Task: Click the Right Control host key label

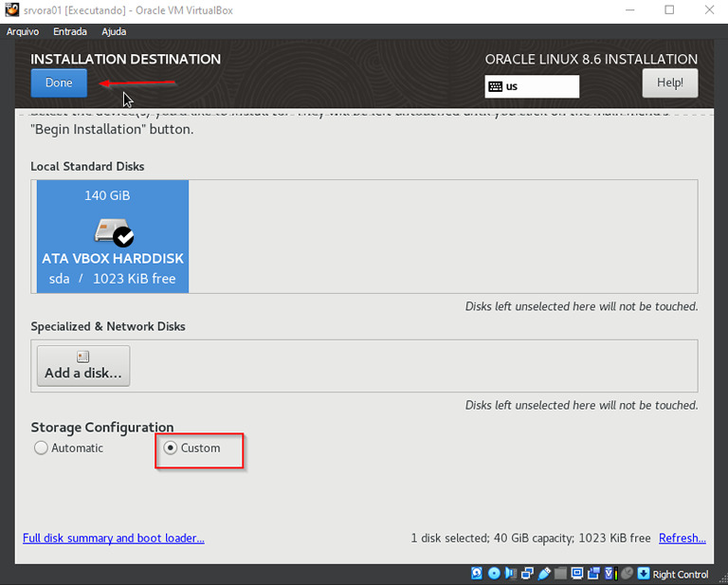Action: (x=681, y=575)
